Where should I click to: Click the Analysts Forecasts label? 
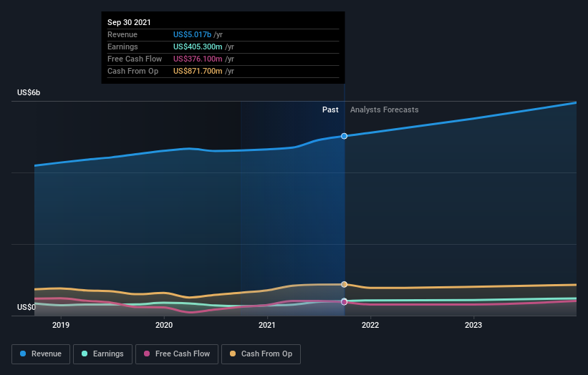[385, 109]
